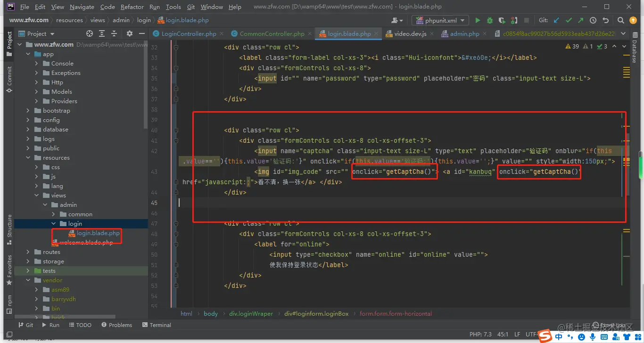The width and height of the screenshot is (644, 343).
Task: Click the div#loginform.loginBox breadcrumb
Action: (316, 314)
